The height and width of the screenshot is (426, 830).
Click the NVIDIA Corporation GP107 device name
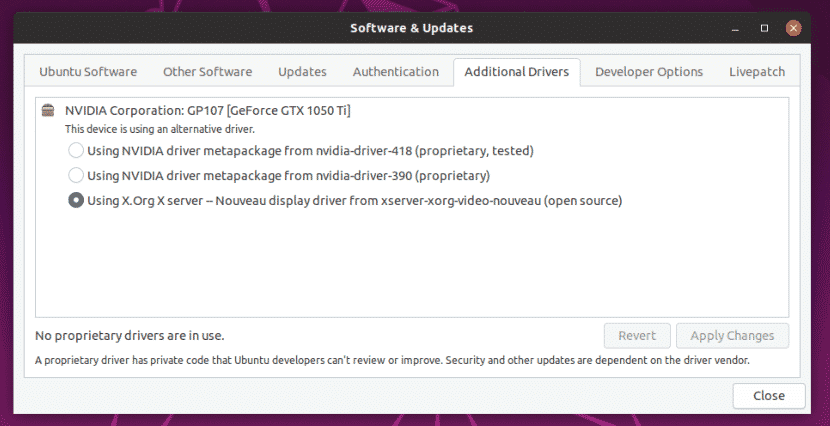tap(208, 111)
